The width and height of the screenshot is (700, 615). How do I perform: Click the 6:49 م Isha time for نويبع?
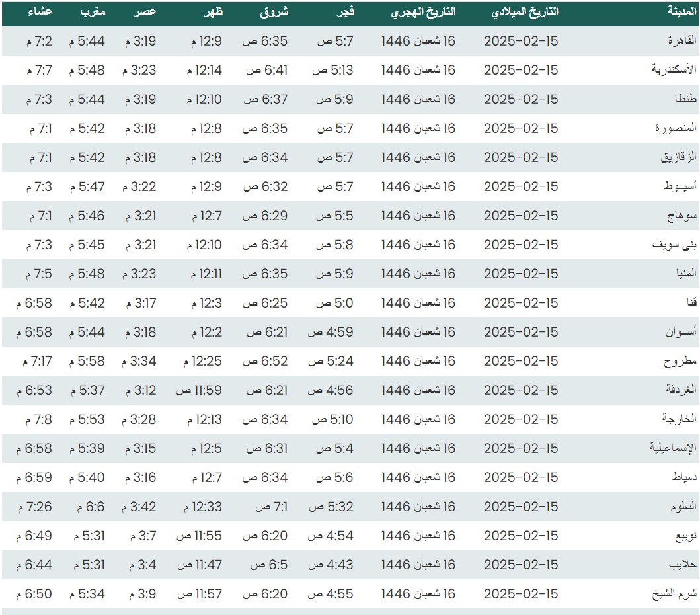[34, 536]
